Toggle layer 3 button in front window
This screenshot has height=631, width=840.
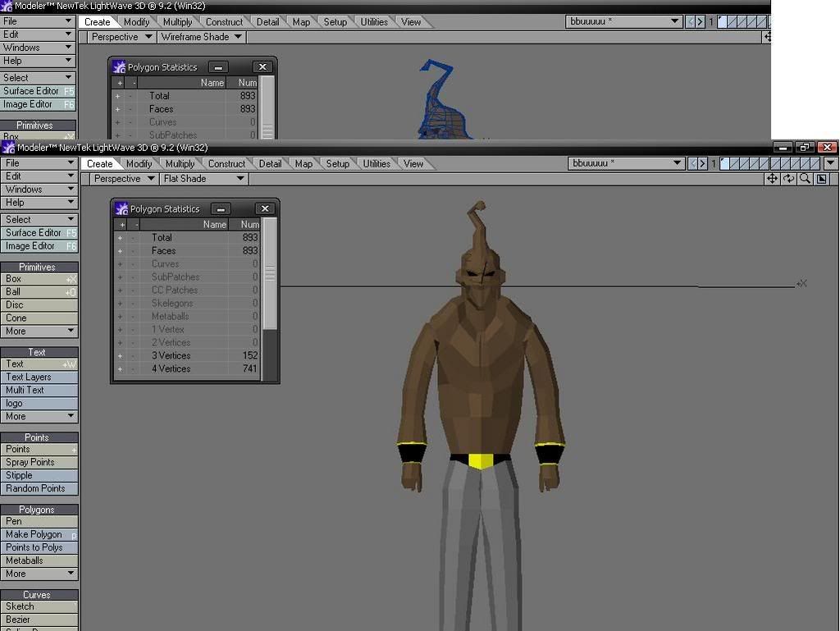click(x=745, y=163)
